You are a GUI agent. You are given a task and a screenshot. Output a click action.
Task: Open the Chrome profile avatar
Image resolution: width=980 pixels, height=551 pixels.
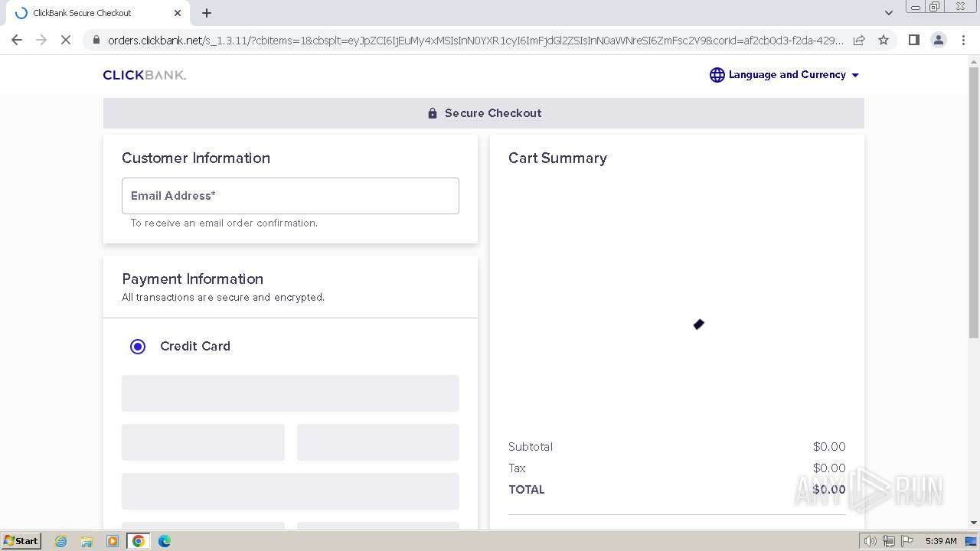point(939,40)
